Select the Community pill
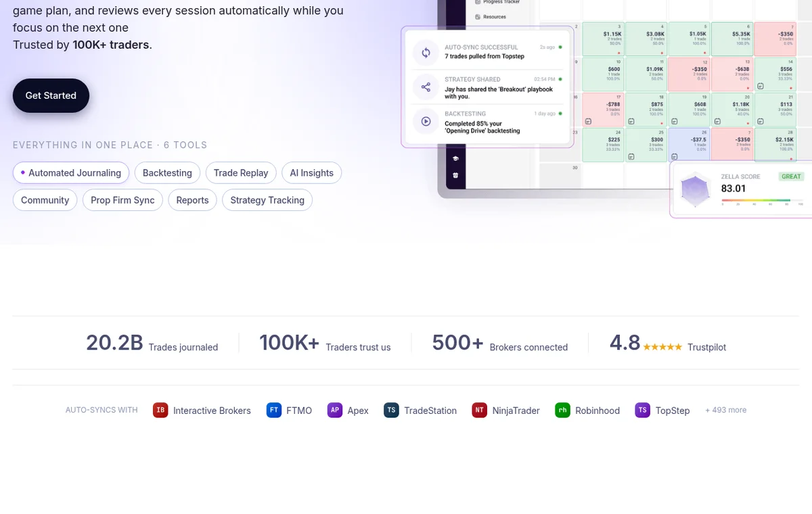Viewport: 812px width, 514px height. (45, 200)
